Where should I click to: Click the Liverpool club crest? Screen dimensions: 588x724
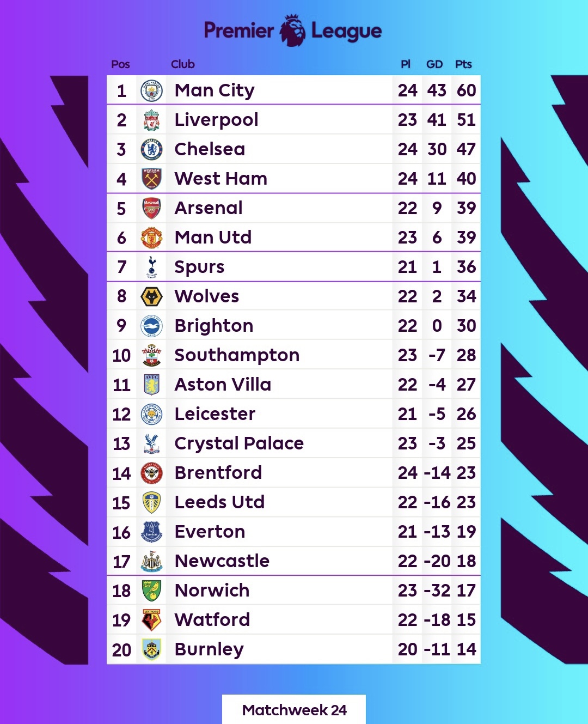tap(151, 120)
